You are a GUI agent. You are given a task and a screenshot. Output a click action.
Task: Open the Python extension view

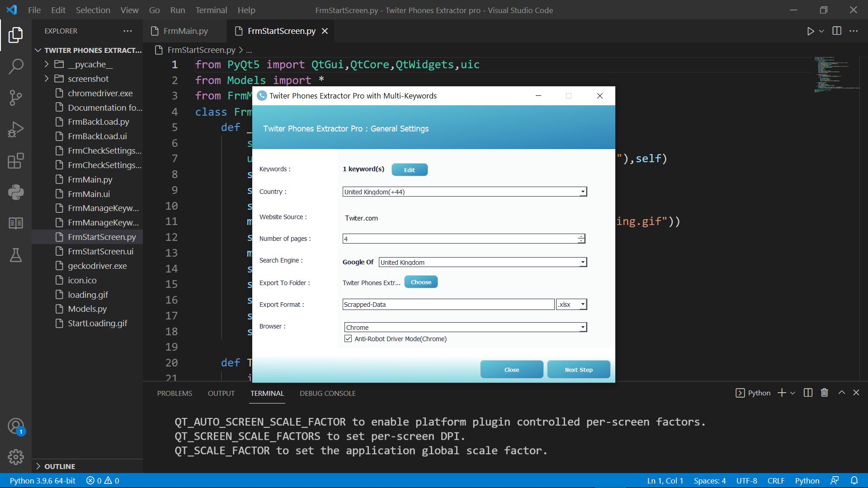coord(16,192)
